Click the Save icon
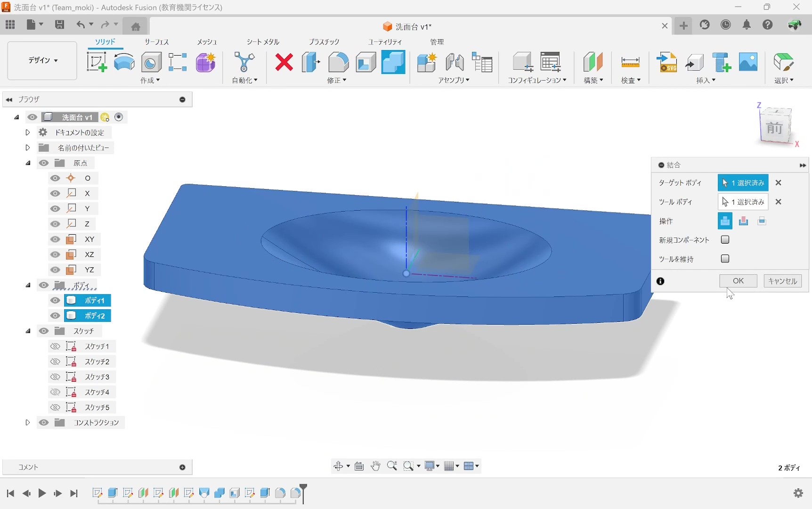 tap(59, 25)
